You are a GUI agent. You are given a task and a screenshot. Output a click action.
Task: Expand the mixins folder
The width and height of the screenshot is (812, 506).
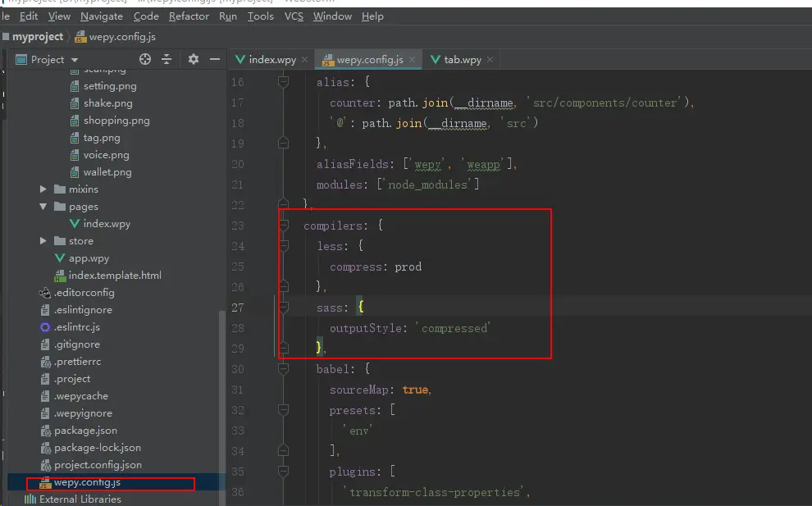point(43,189)
